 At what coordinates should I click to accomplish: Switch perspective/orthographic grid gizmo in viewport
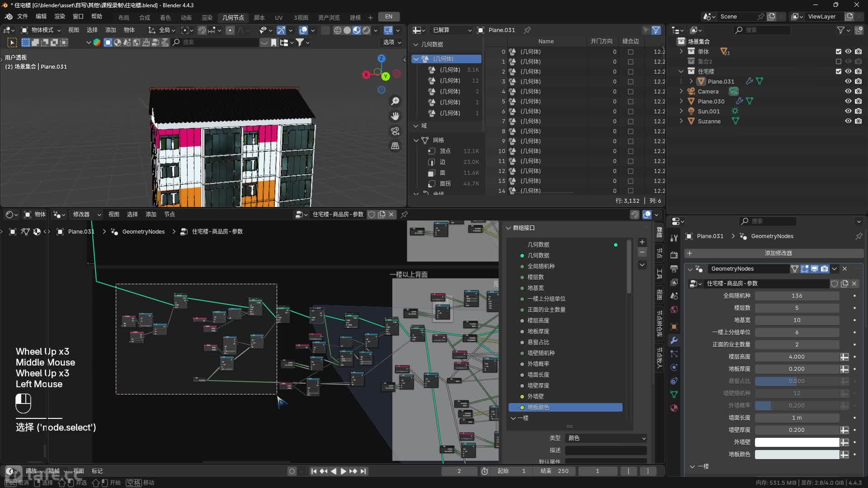pyautogui.click(x=395, y=146)
